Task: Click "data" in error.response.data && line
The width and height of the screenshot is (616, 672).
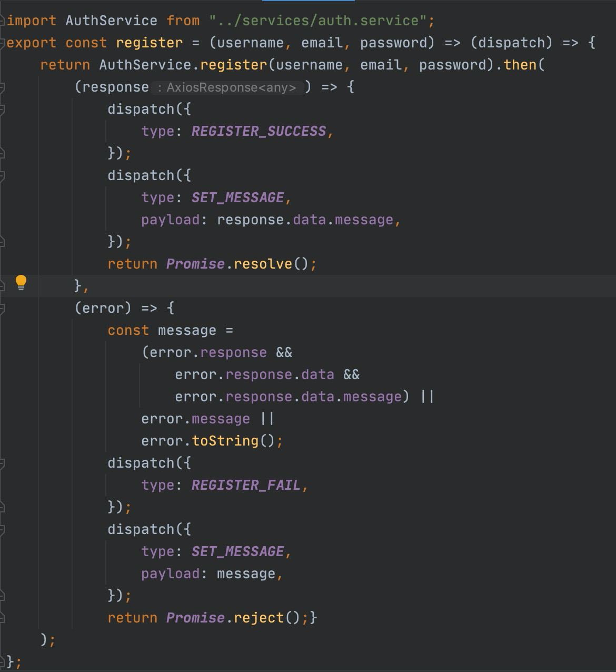Action: coord(317,374)
